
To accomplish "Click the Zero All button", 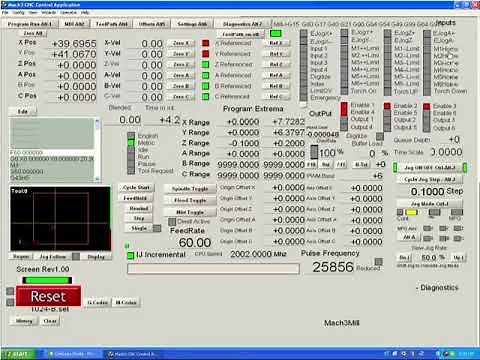I will (x=33, y=33).
